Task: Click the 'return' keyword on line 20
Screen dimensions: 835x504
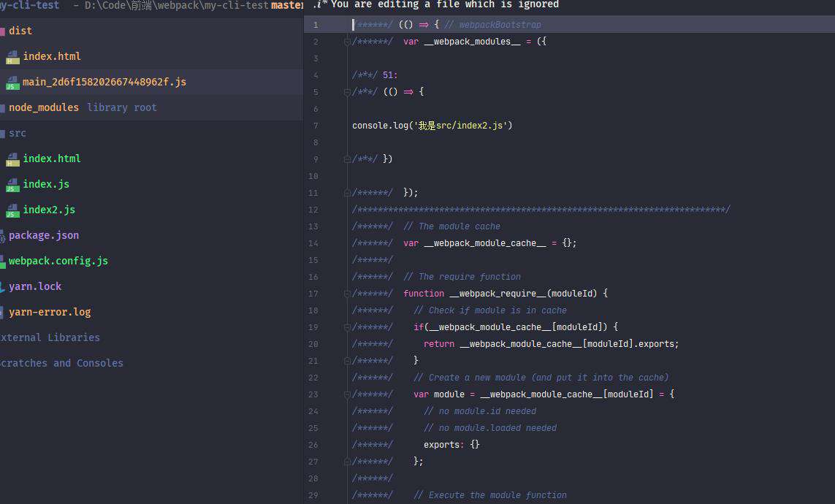Action: [x=439, y=344]
